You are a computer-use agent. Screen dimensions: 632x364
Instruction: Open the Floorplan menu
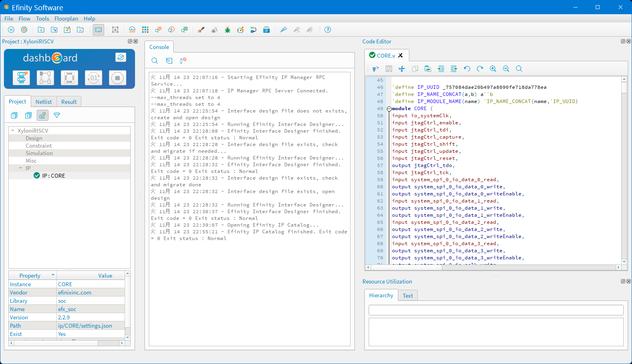click(66, 19)
